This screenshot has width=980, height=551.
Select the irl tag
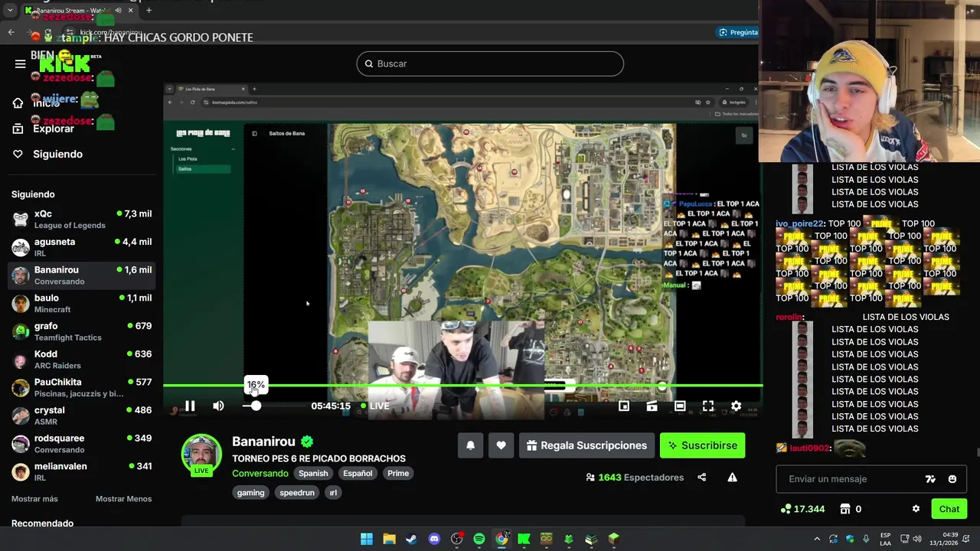(x=333, y=493)
